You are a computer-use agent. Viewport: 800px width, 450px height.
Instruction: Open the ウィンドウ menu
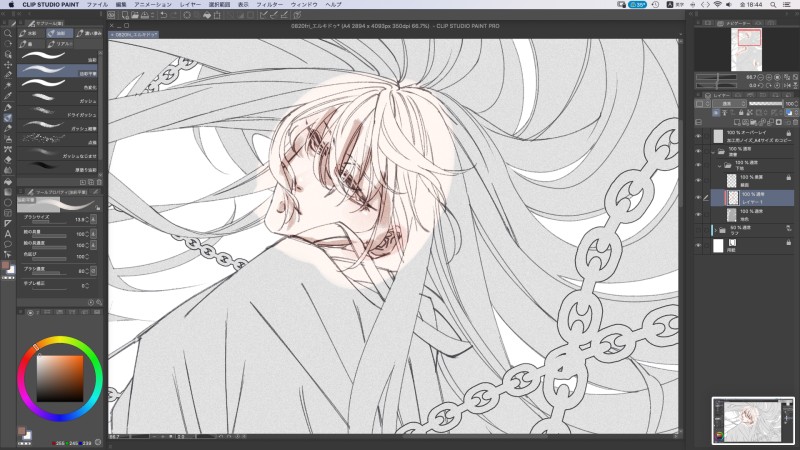304,5
